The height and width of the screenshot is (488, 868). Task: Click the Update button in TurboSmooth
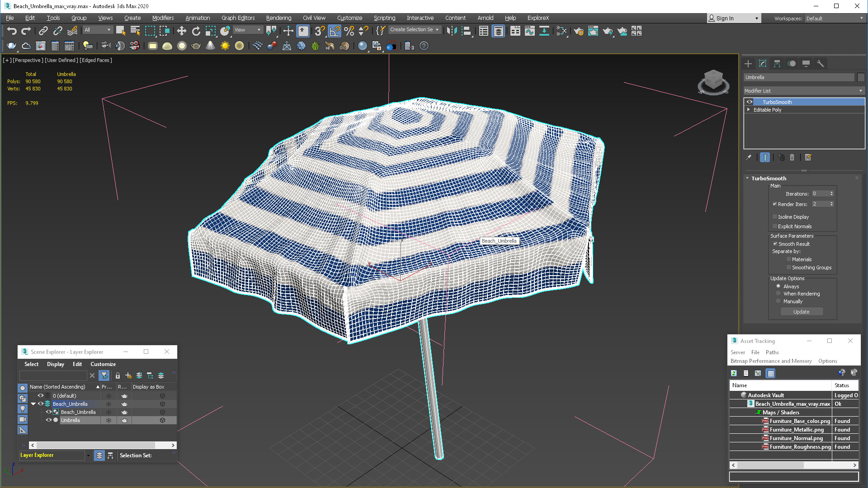(801, 312)
